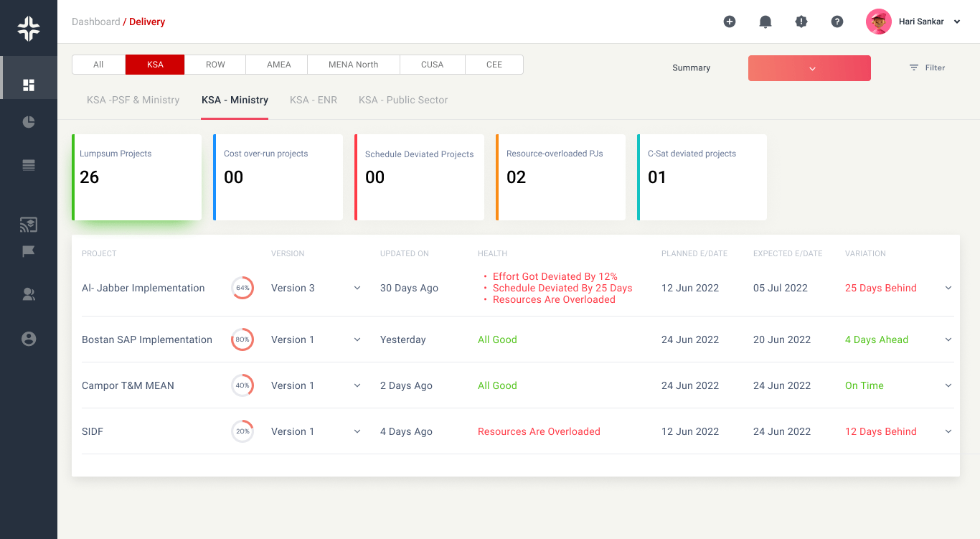Click the plus add icon in header

pyautogui.click(x=730, y=22)
